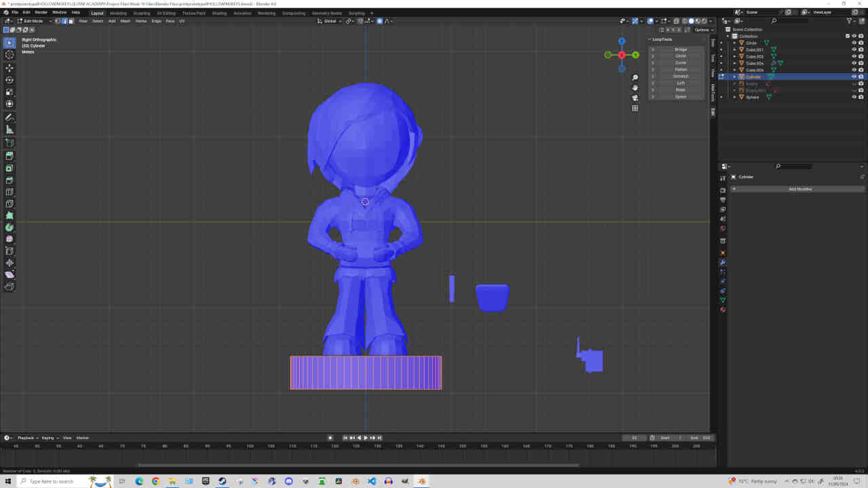The height and width of the screenshot is (488, 868).
Task: Disable render camera icon for Cube.004
Action: [861, 63]
